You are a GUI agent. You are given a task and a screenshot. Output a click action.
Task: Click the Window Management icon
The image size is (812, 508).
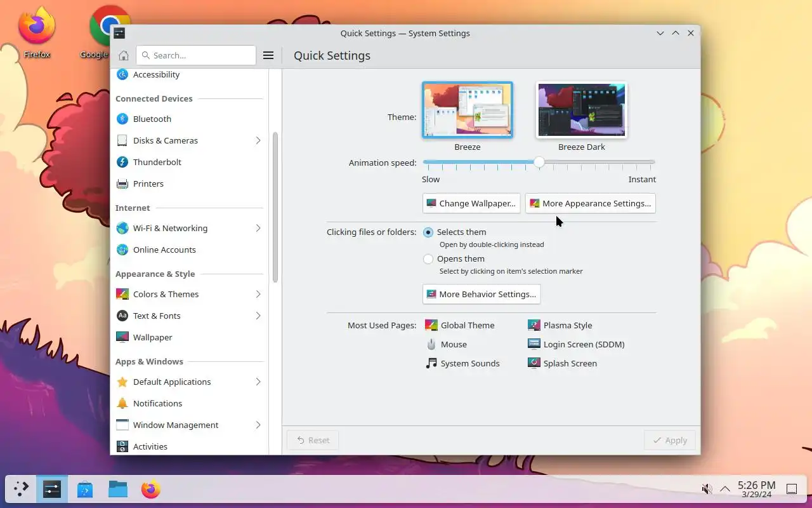pos(122,425)
